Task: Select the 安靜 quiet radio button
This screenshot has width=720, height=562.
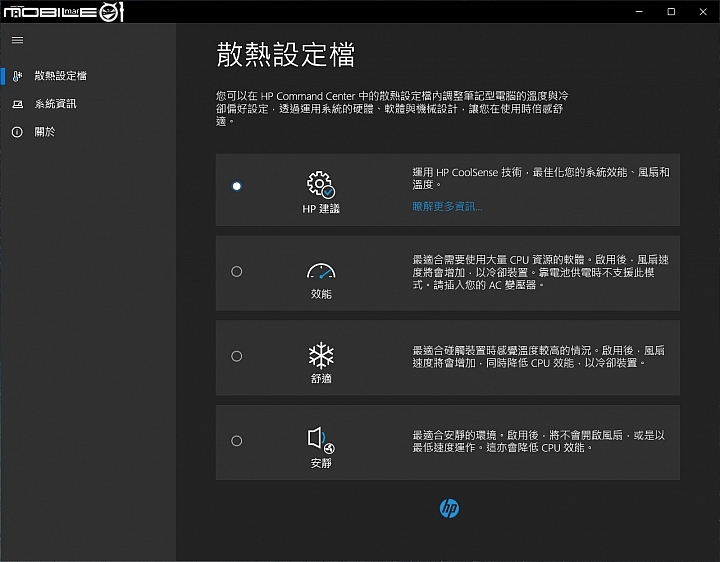Action: click(x=236, y=441)
